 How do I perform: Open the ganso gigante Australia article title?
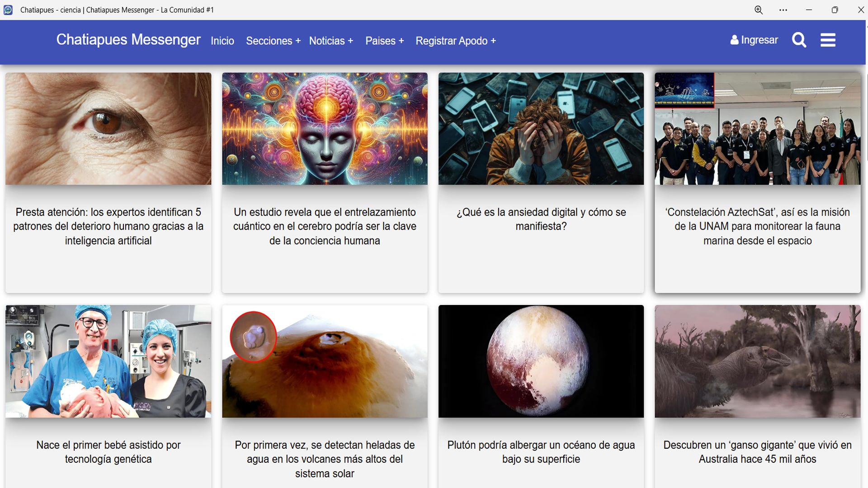point(758,452)
